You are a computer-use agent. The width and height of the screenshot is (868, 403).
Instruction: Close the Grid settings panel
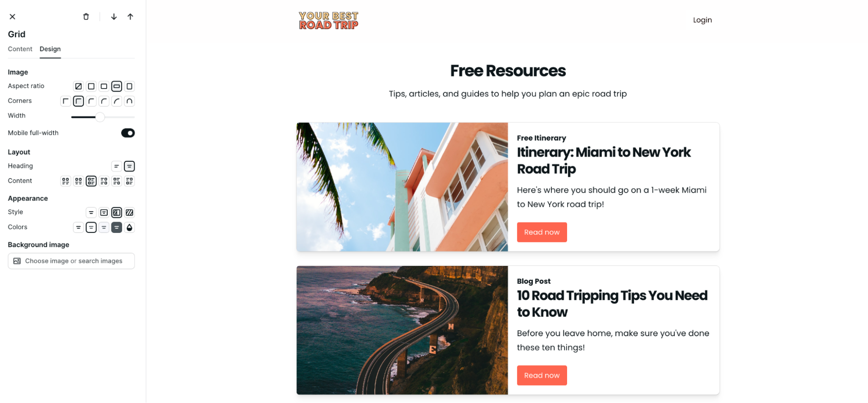point(13,16)
